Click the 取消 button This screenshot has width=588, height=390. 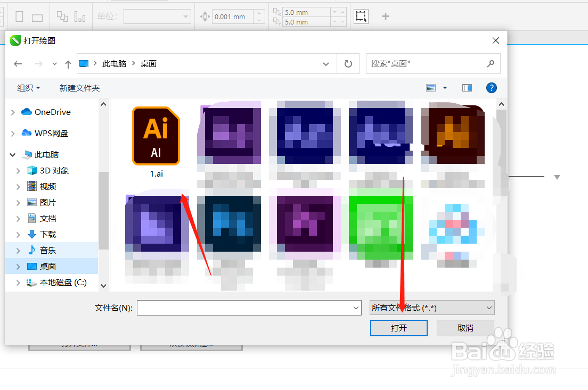point(466,328)
